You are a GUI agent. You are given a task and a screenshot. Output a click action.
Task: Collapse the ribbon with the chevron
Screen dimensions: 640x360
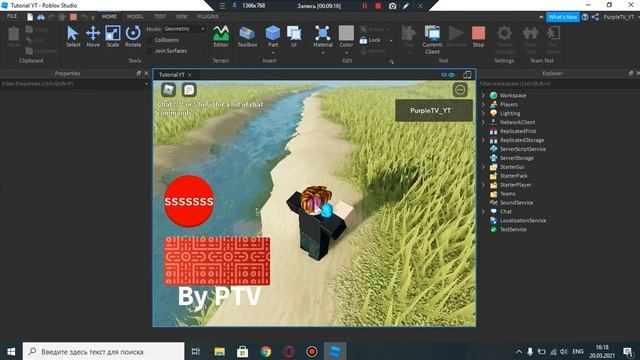click(541, 17)
